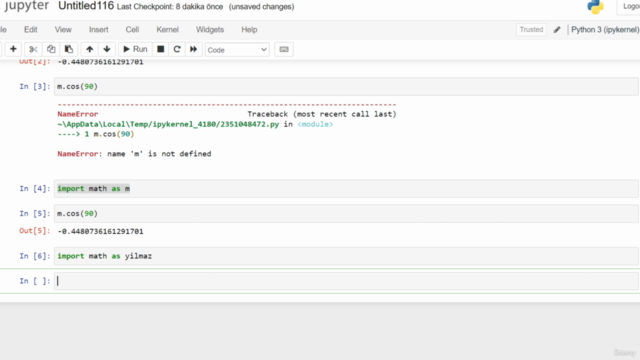This screenshot has height=360, width=640.
Task: Click cell In [4] import math as m
Action: [x=346, y=189]
